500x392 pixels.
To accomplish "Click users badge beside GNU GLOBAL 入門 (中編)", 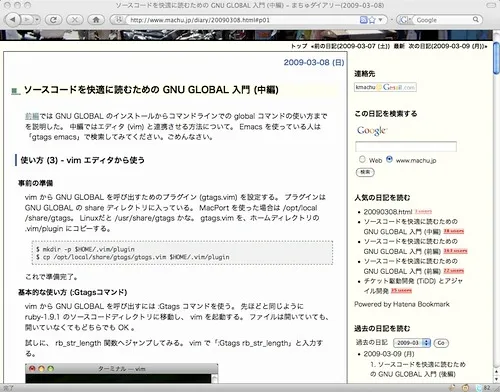I will click(x=454, y=231).
